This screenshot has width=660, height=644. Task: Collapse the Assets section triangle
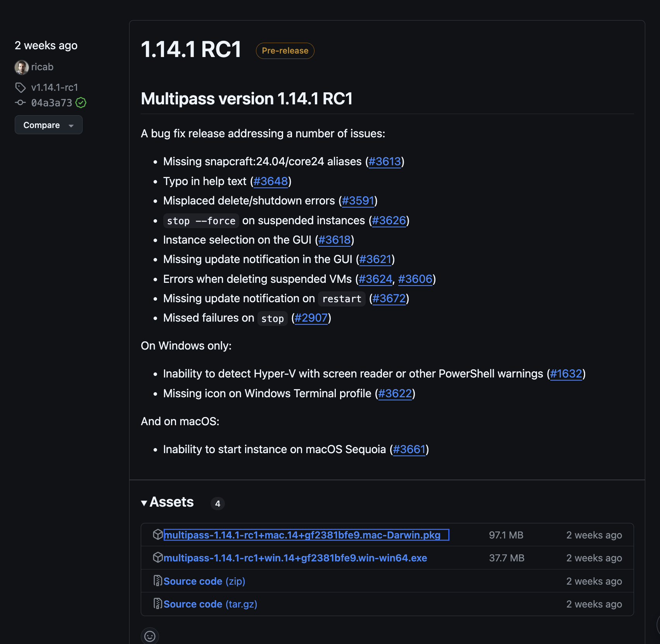pyautogui.click(x=144, y=503)
